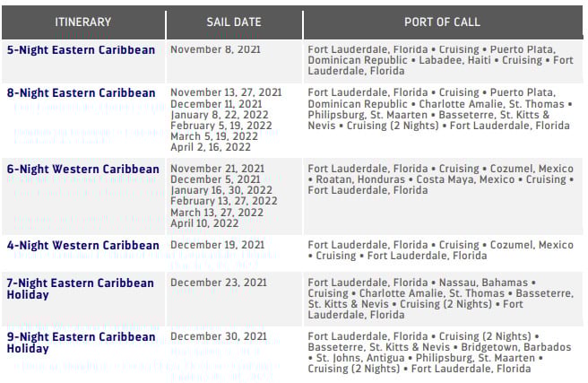Click the ITINERARY column header
Screen dimensions: 588x383
coord(83,22)
